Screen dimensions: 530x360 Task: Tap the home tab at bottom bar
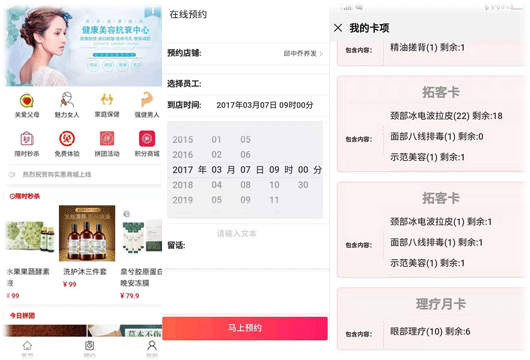[x=27, y=349]
